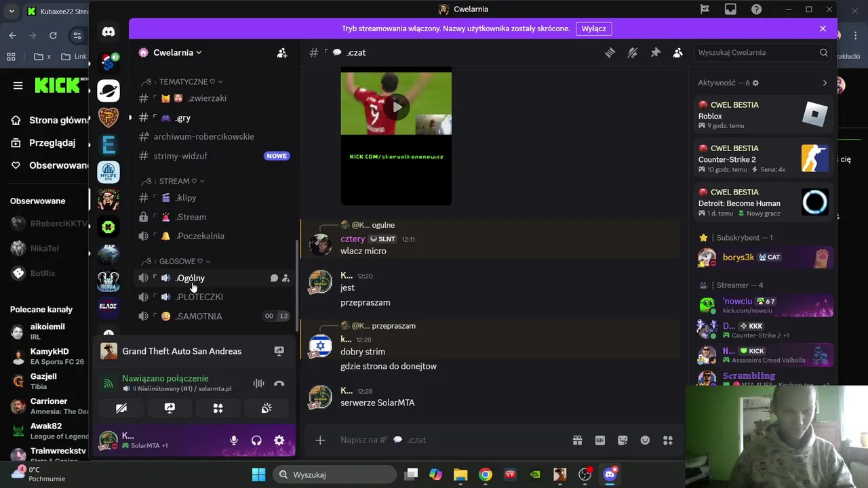Toggle noise suppression waveform icon

[x=258, y=384]
